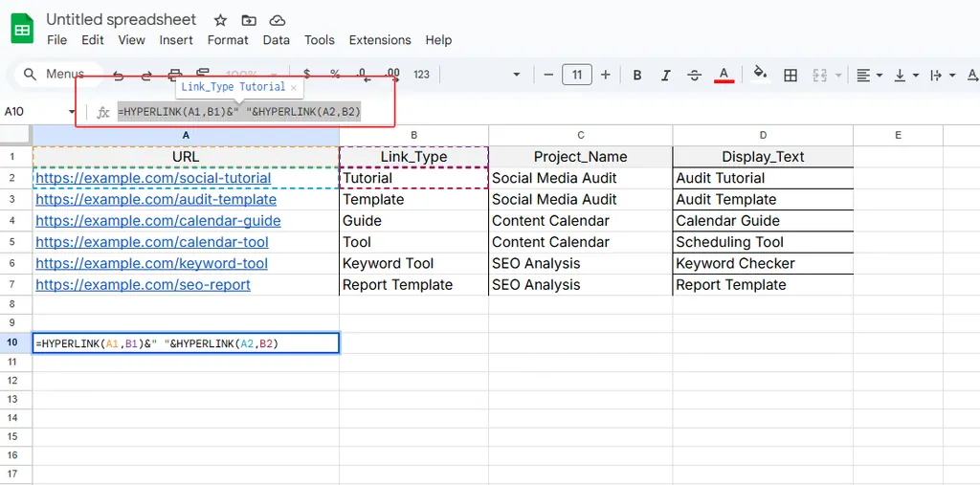Open the borders tool
980x485 pixels.
coord(791,75)
